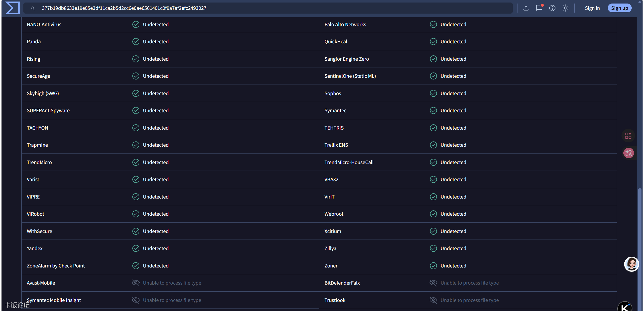Click Zoner undetected check icon
The height and width of the screenshot is (311, 644).
(x=433, y=266)
